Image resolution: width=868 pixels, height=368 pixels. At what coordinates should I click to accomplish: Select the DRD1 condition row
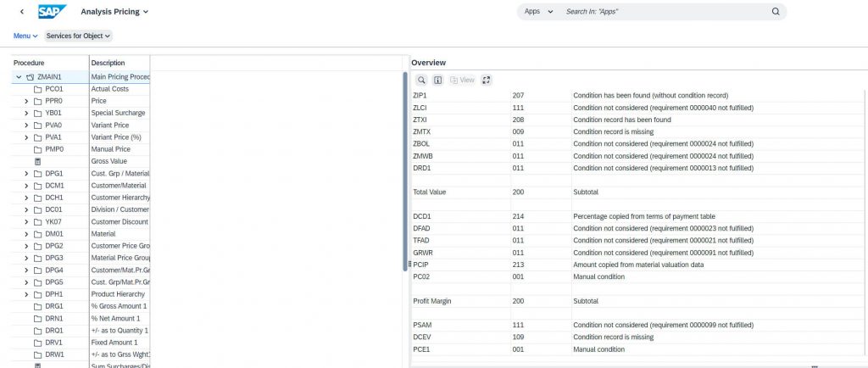(x=639, y=168)
